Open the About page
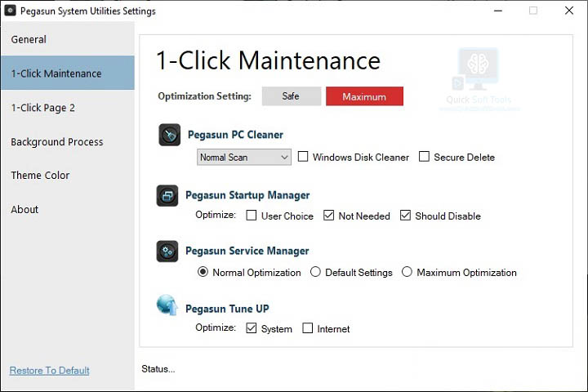Screen dimensions: 588x392 pyautogui.click(x=68, y=209)
